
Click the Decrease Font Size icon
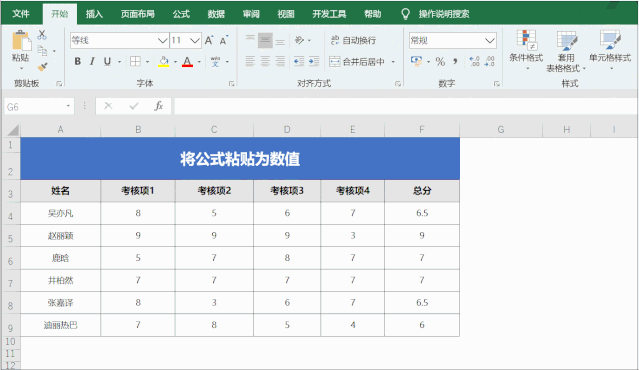point(224,40)
